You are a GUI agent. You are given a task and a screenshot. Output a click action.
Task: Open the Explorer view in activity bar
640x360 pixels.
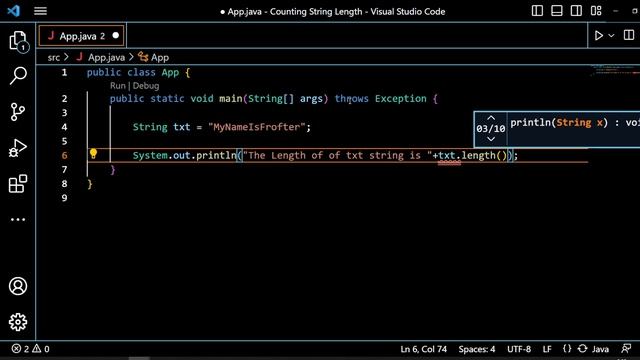tap(18, 41)
